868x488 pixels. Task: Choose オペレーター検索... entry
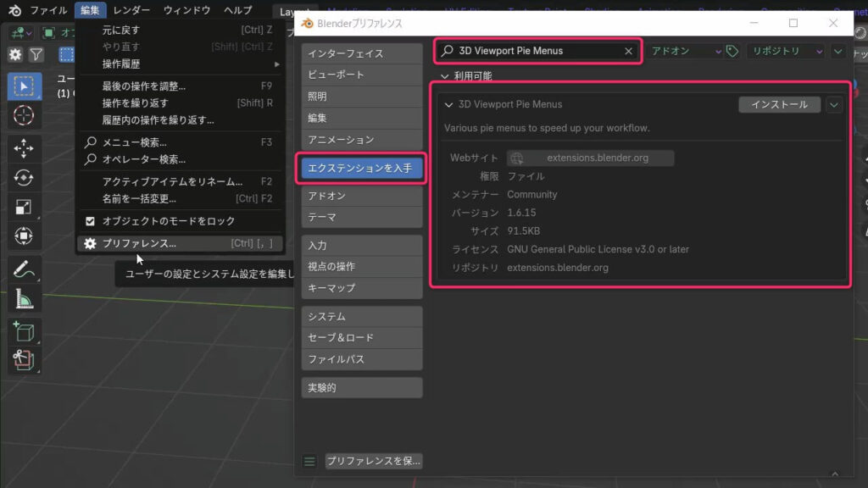pos(180,159)
